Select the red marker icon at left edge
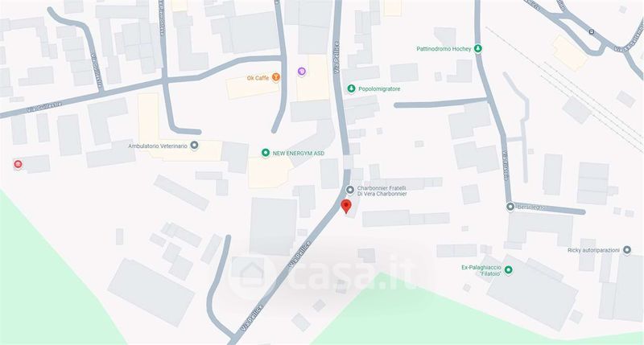644x345 pixels. (18, 165)
